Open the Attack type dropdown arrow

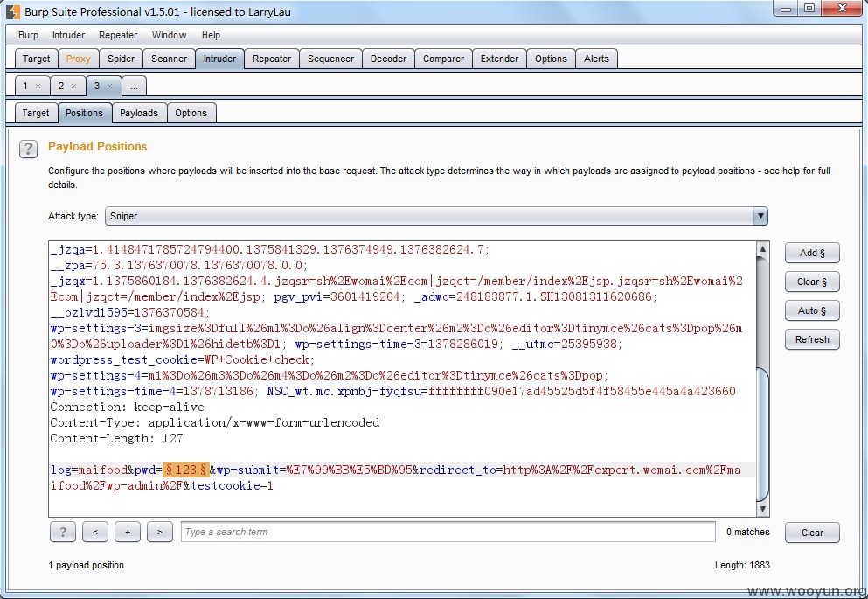coord(760,216)
